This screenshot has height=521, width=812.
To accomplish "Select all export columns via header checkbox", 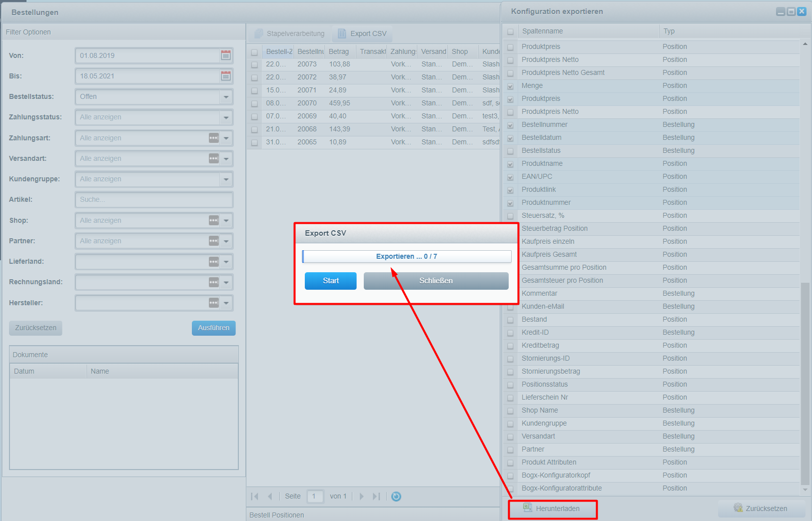I will point(510,31).
